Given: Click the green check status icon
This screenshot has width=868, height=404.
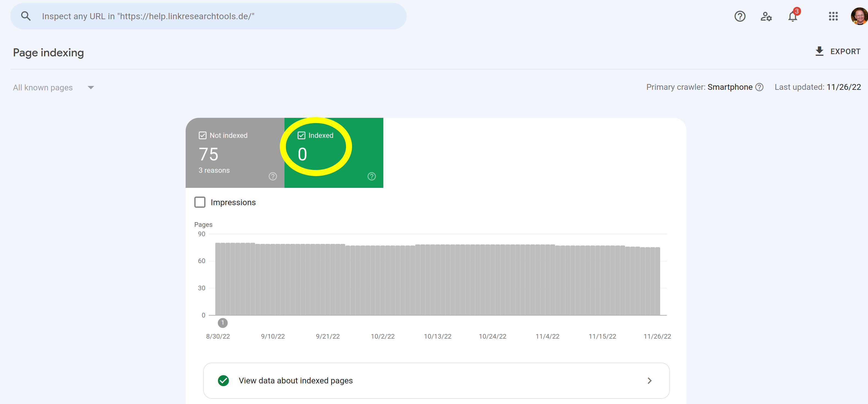Looking at the screenshot, I should (x=223, y=381).
